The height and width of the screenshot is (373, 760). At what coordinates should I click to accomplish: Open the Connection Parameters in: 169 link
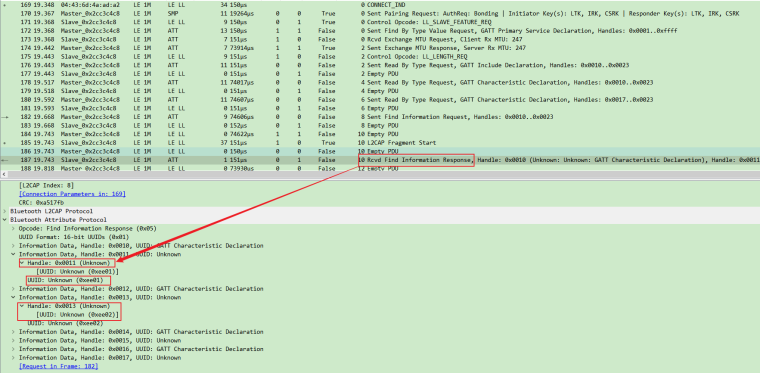[x=72, y=194]
